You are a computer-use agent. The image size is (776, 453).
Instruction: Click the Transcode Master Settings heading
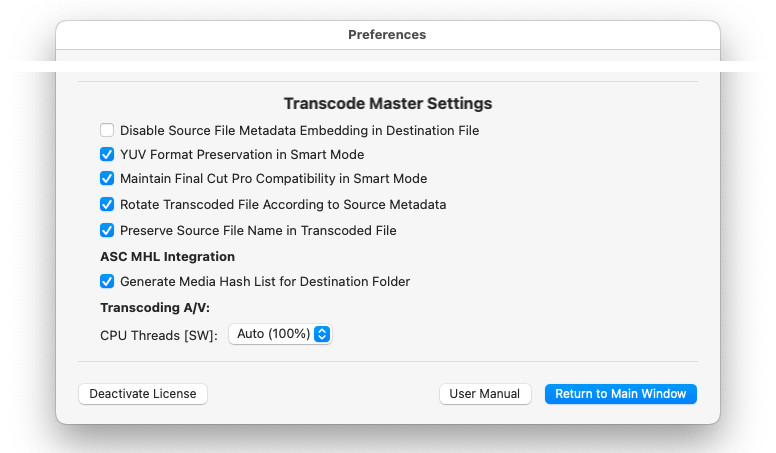tap(388, 103)
